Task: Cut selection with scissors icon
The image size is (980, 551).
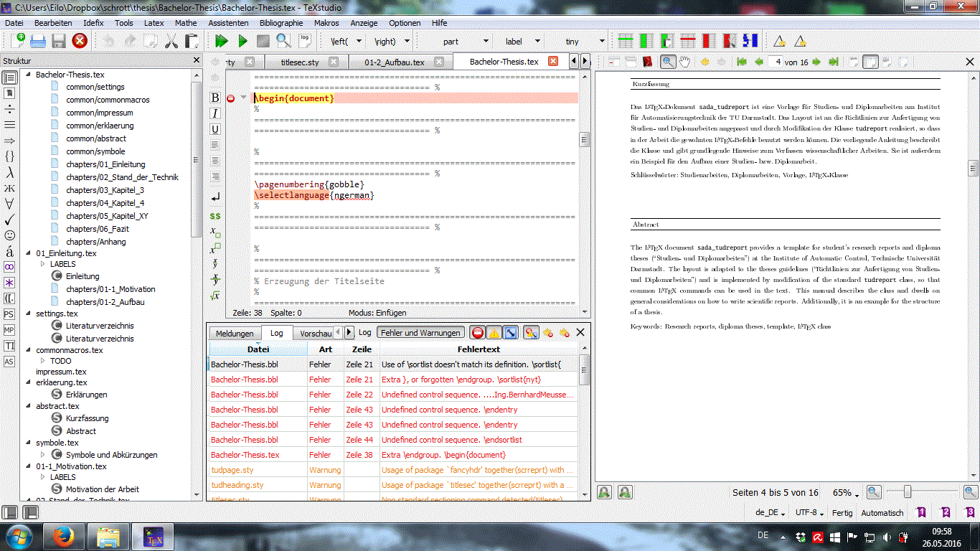Action: (x=171, y=41)
